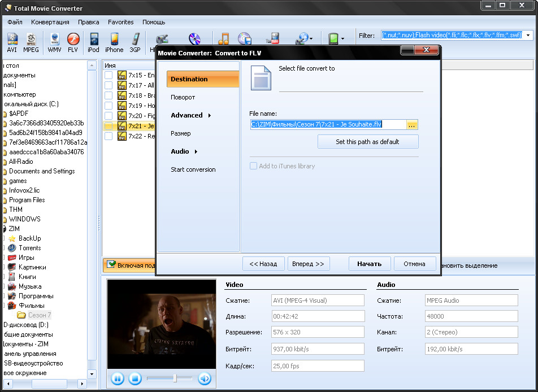Select the Destination wizard step
The image size is (538, 392).
click(x=202, y=79)
